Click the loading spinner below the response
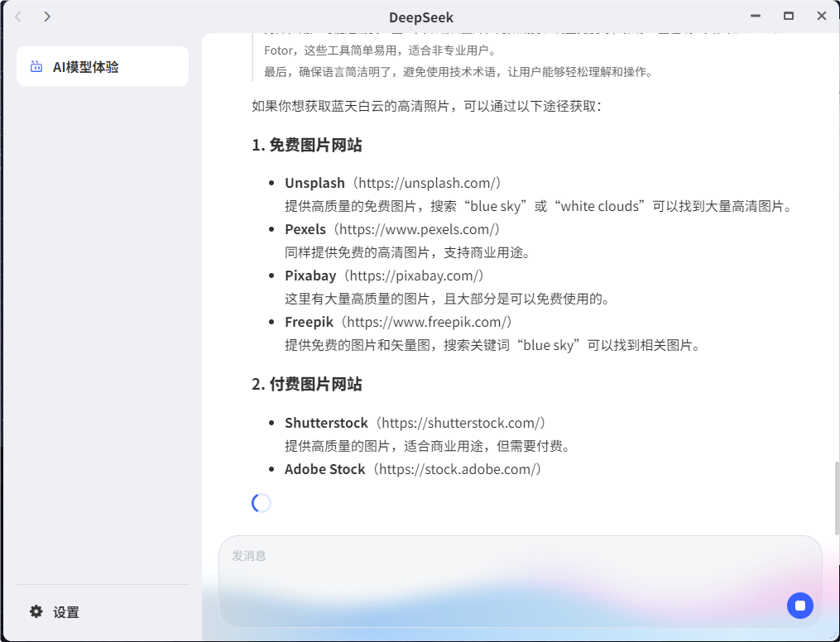 click(262, 503)
